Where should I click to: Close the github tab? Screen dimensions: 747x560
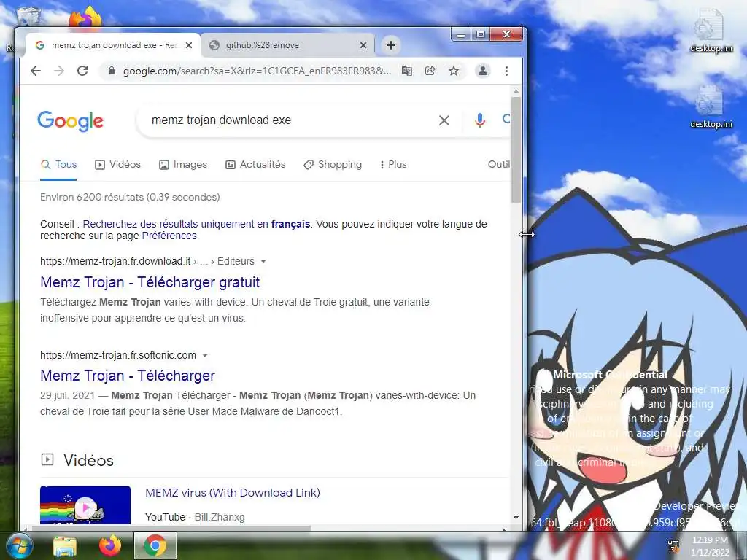[363, 45]
